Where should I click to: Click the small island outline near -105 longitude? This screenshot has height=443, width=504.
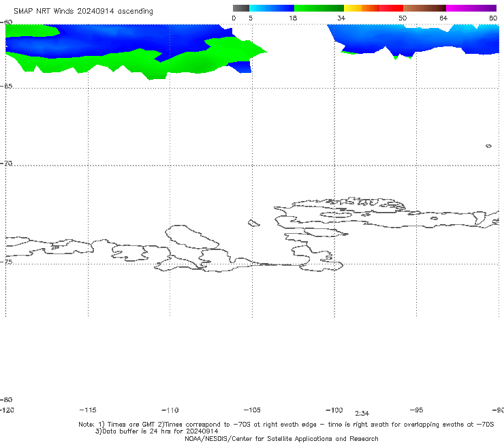click(x=253, y=223)
